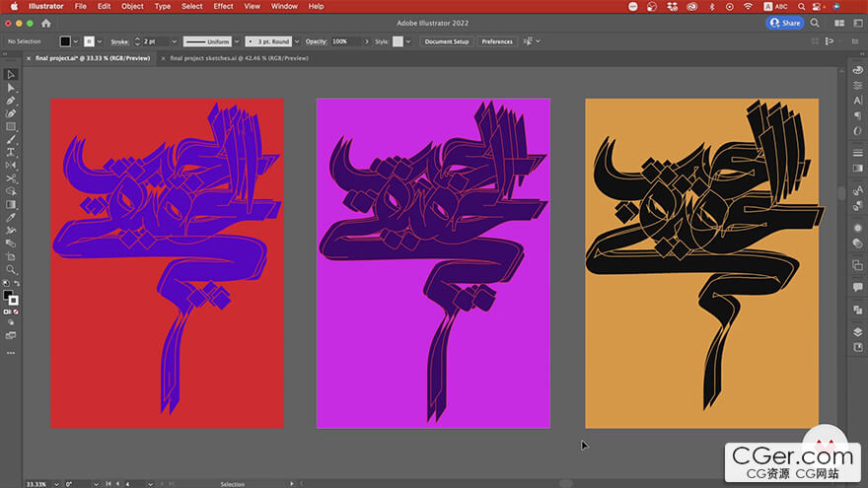Swap fill and stroke colors
The image size is (868, 488).
click(17, 283)
